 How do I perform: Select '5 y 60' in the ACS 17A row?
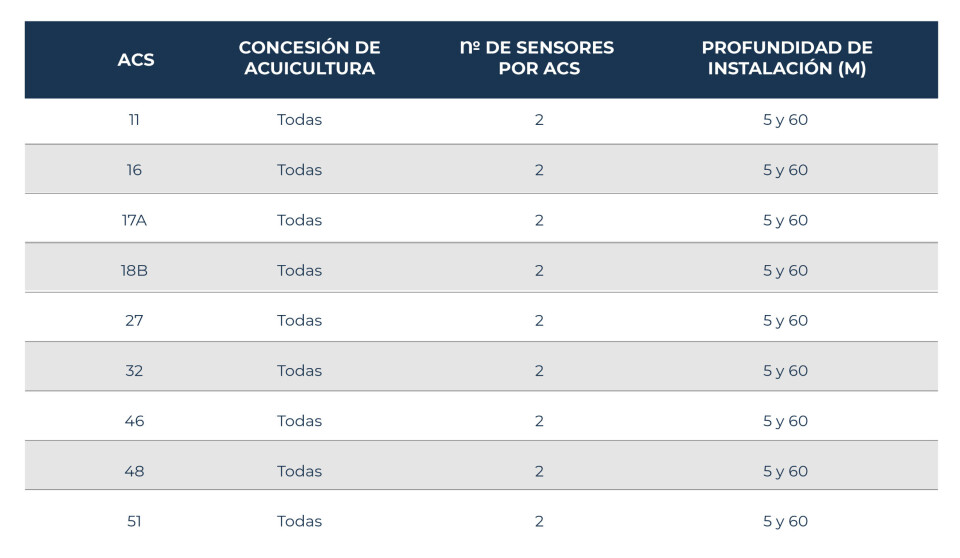click(785, 220)
